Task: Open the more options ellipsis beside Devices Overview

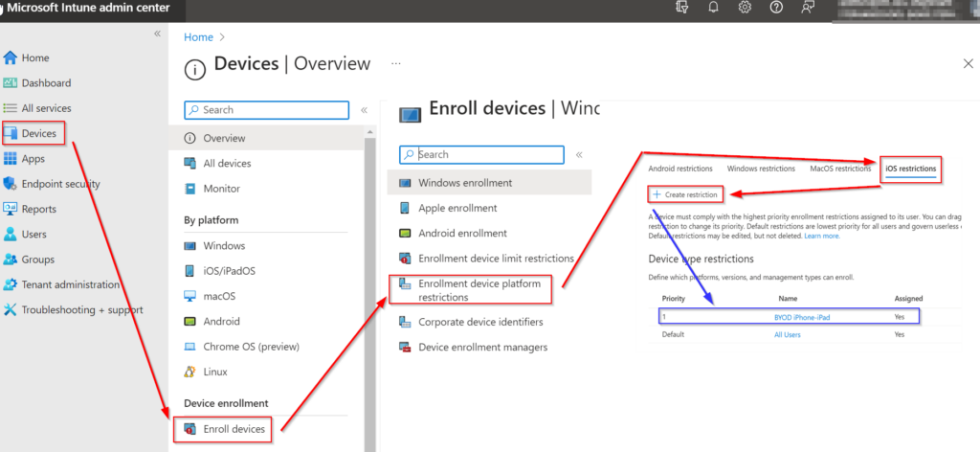Action: (x=395, y=63)
